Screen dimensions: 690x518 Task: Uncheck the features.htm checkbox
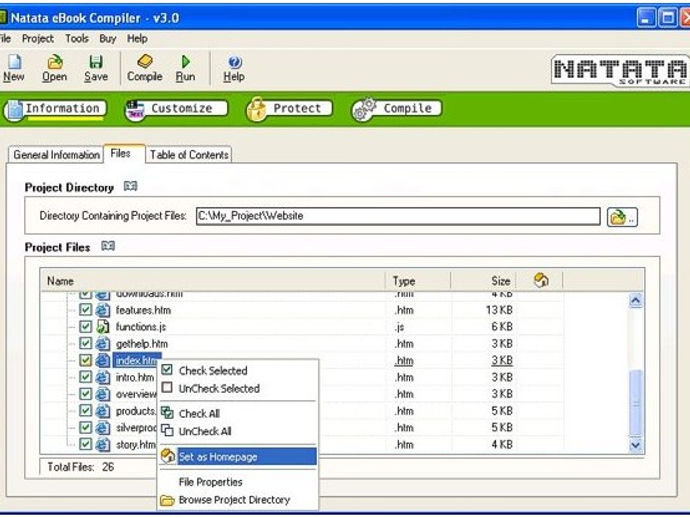(85, 309)
